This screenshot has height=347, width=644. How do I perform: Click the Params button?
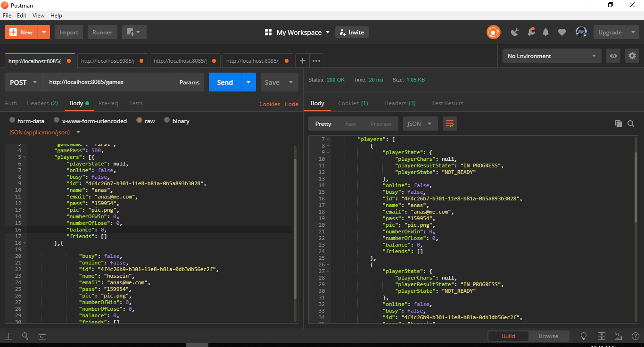(x=190, y=82)
